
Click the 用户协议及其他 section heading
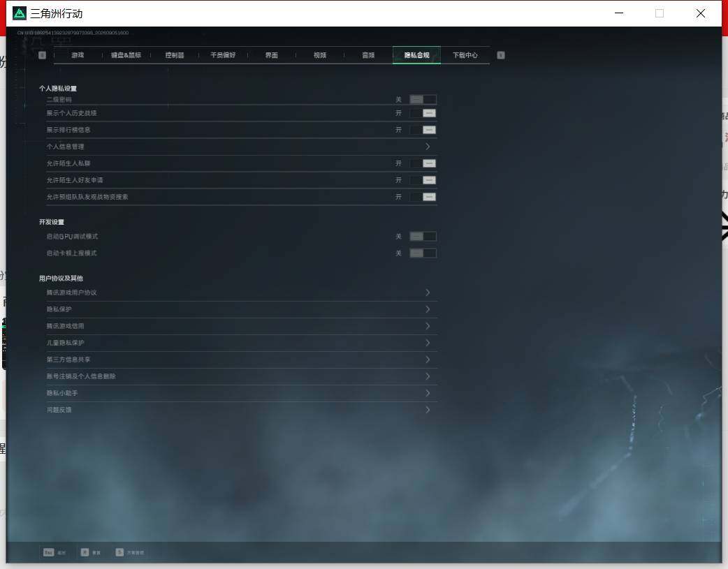tap(61, 279)
